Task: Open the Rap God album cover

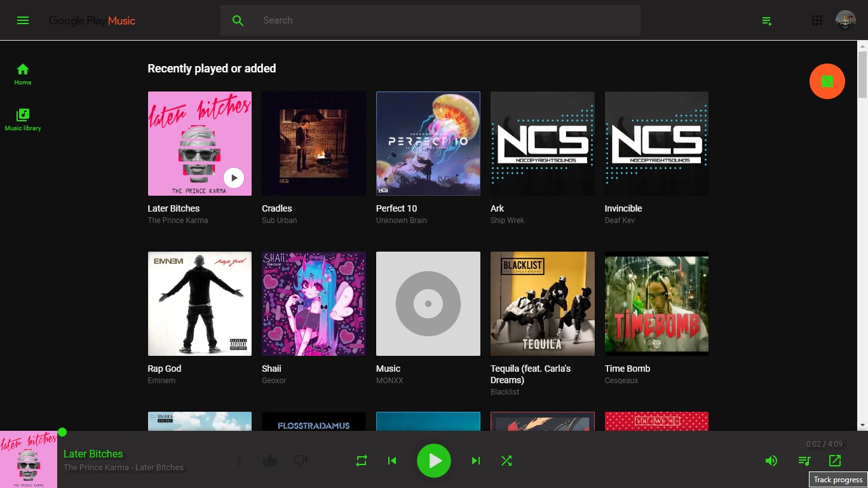Action: [x=200, y=304]
